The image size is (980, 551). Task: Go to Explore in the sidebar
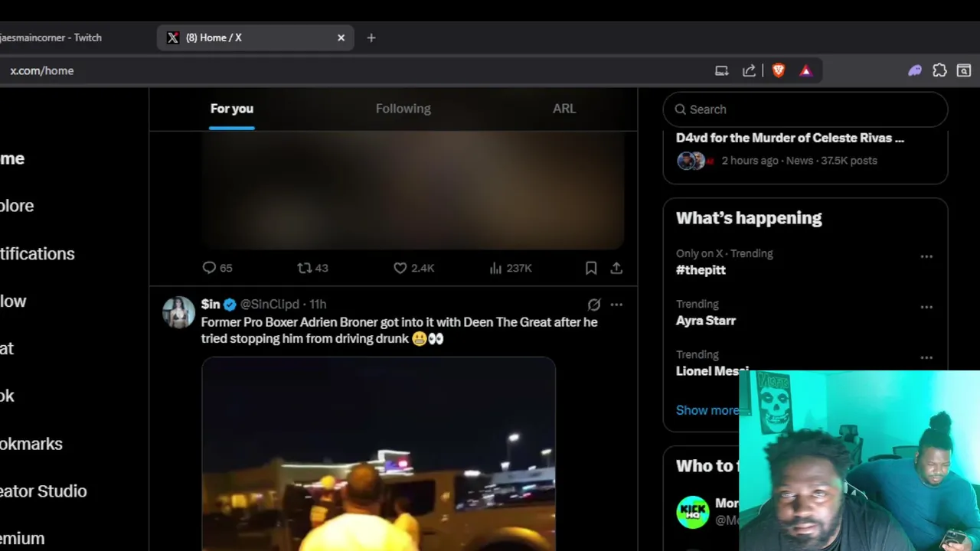click(17, 206)
